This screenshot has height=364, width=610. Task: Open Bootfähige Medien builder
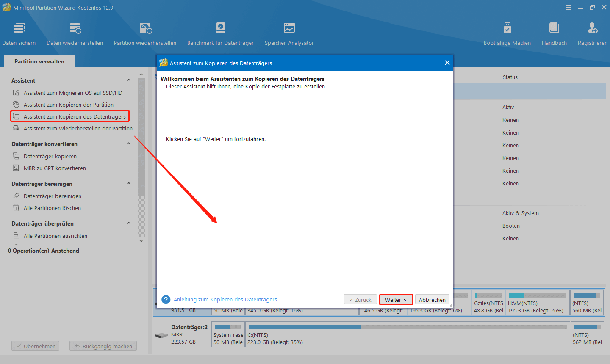(507, 34)
